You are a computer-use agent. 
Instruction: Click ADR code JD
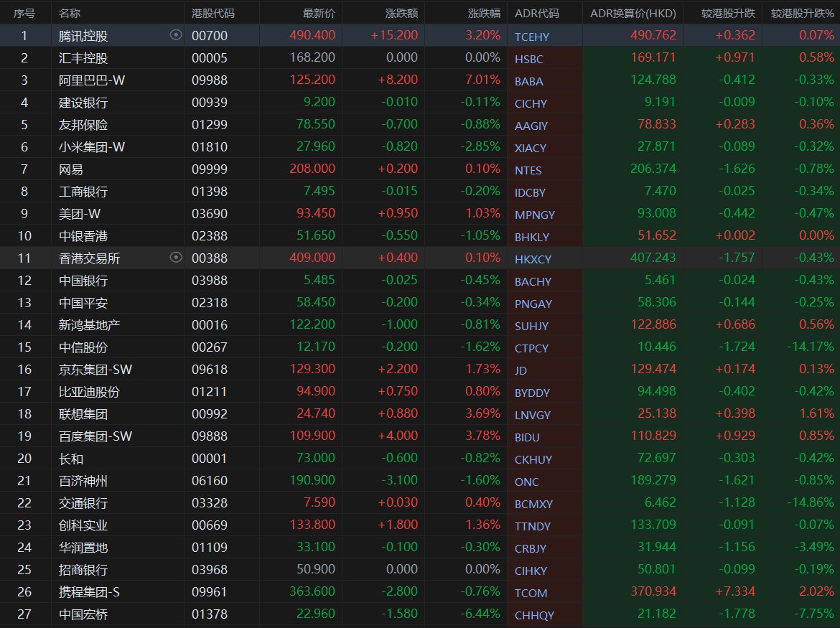521,370
